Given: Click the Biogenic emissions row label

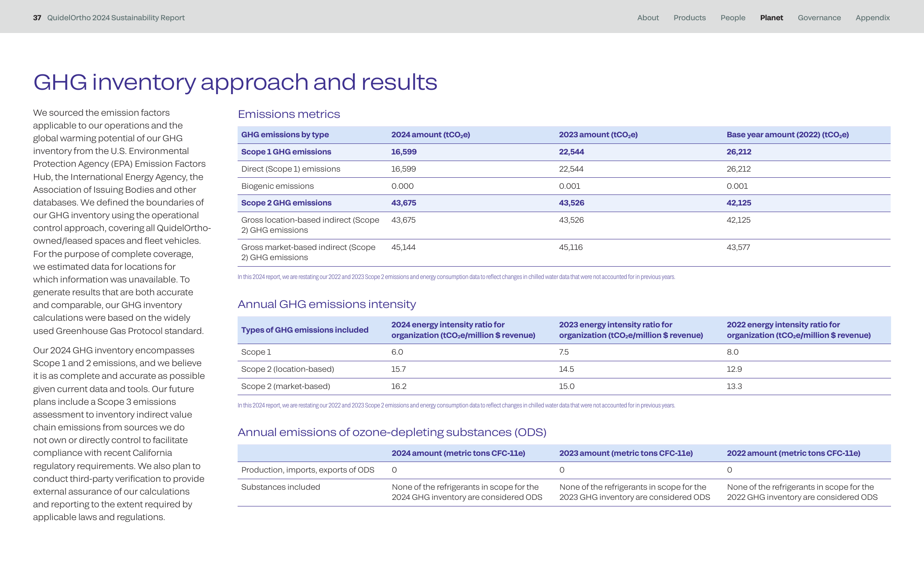Looking at the screenshot, I should tap(277, 186).
